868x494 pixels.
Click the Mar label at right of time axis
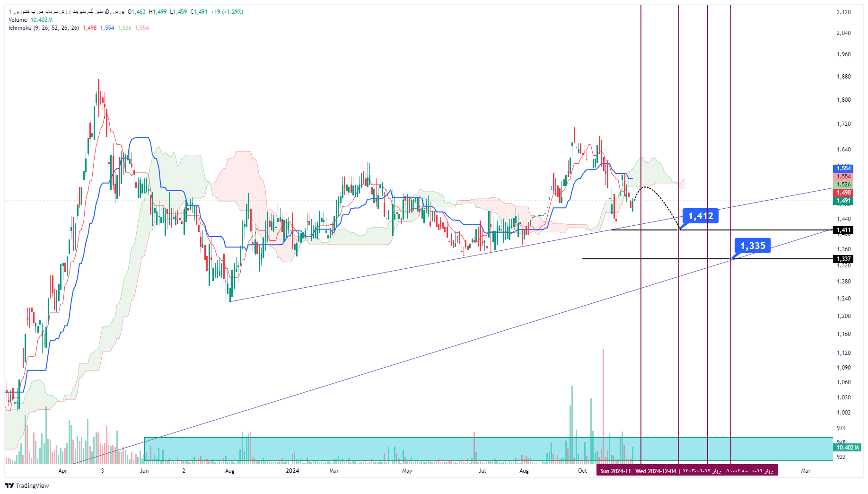tap(806, 471)
